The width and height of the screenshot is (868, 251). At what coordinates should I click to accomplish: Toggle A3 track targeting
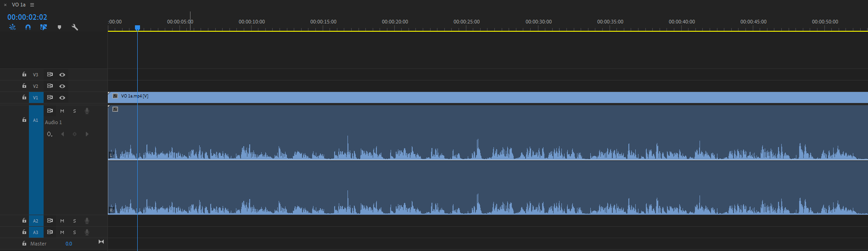(36, 232)
